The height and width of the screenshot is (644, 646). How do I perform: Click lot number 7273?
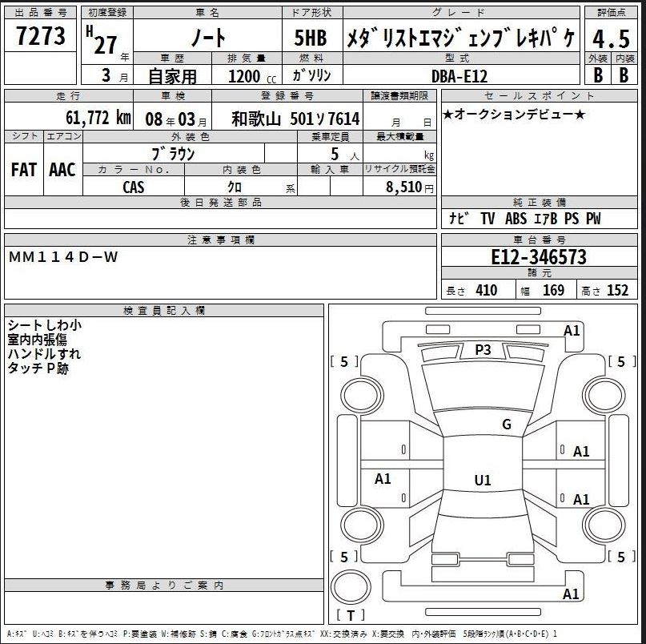coord(40,35)
